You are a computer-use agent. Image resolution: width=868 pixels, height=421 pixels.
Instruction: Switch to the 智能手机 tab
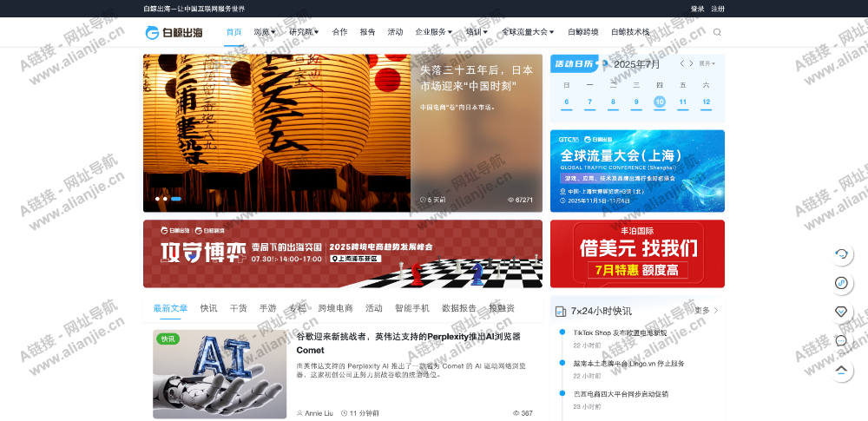pos(411,308)
